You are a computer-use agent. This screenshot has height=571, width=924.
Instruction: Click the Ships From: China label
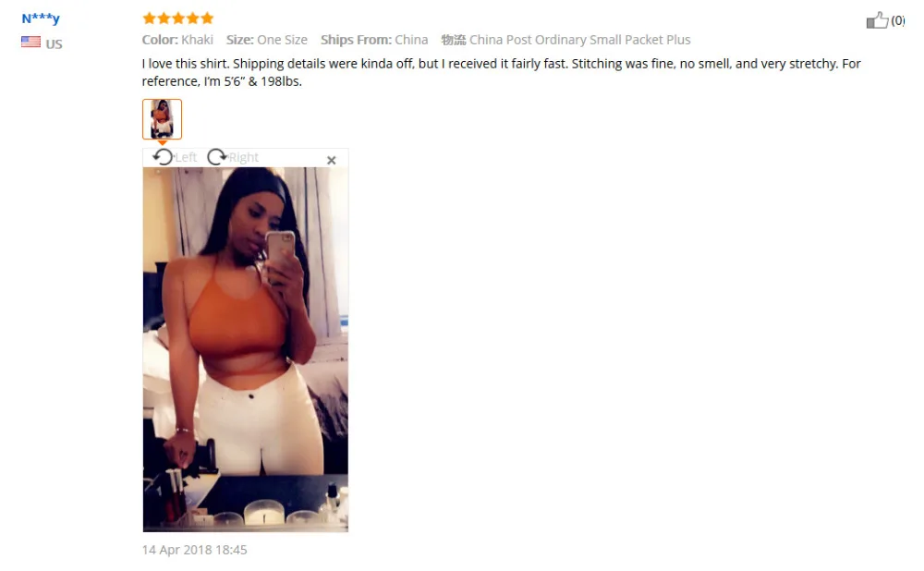[x=374, y=40]
